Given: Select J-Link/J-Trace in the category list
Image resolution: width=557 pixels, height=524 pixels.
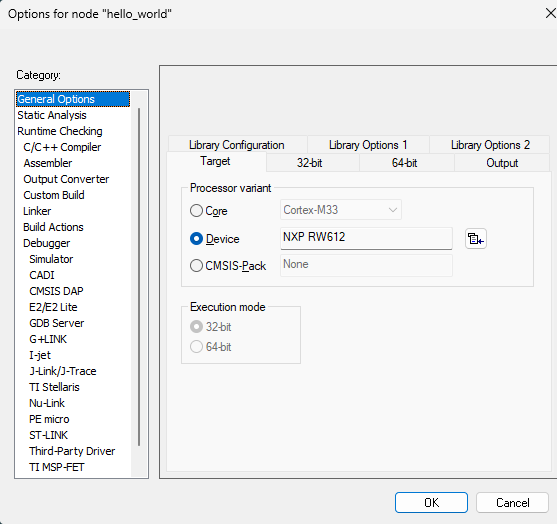Looking at the screenshot, I should point(63,371).
